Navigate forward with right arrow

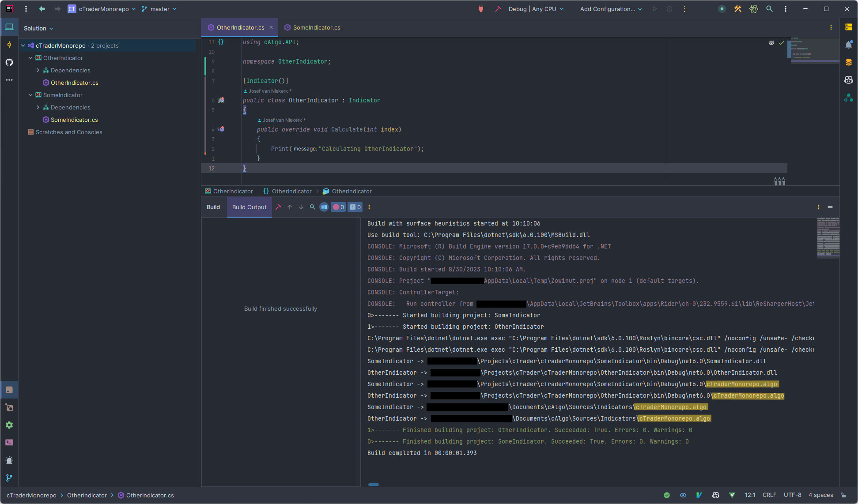tap(57, 9)
